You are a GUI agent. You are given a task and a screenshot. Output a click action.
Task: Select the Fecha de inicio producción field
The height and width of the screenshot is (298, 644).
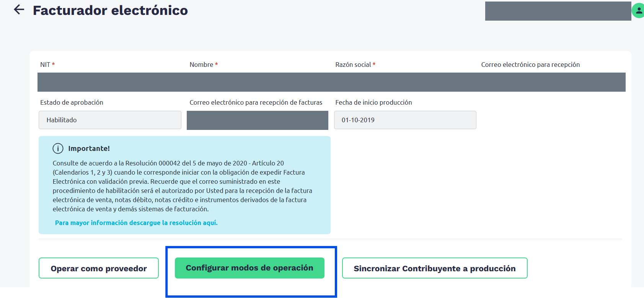pos(405,120)
